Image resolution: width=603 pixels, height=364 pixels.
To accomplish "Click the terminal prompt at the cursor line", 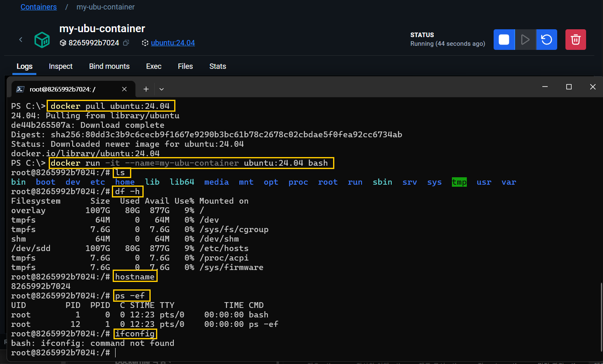I will tap(61, 352).
